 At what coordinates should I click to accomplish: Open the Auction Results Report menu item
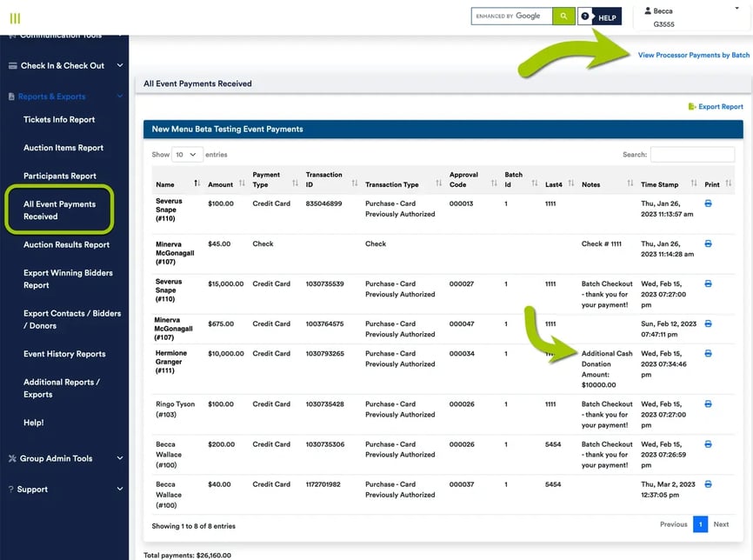tap(66, 245)
